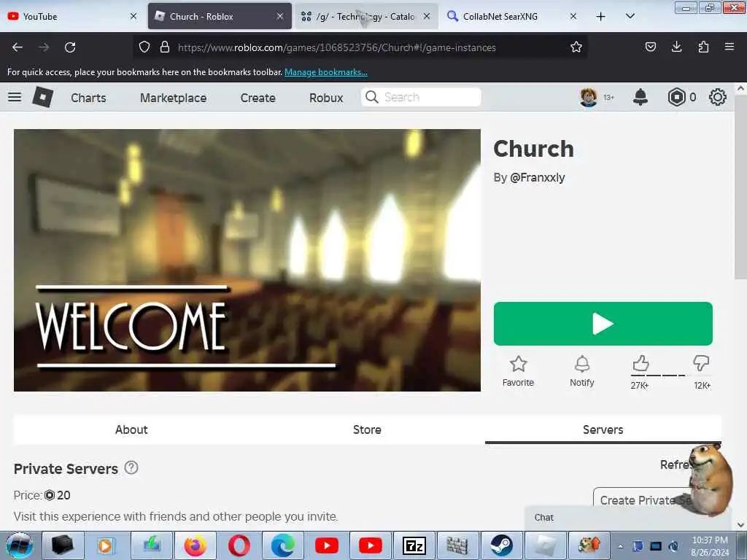747x560 pixels.
Task: Open the Firefox downloads panel
Action: [x=676, y=47]
